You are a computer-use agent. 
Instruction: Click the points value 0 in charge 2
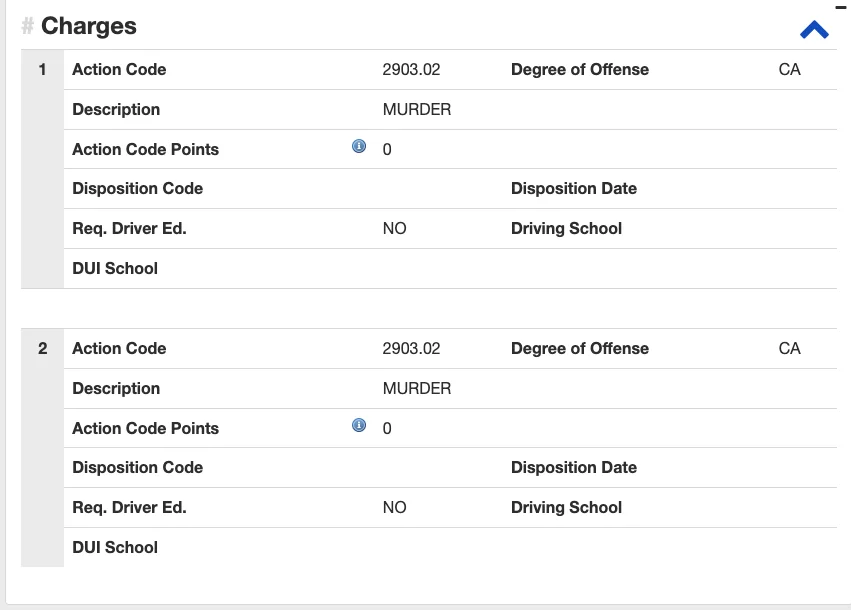(387, 429)
